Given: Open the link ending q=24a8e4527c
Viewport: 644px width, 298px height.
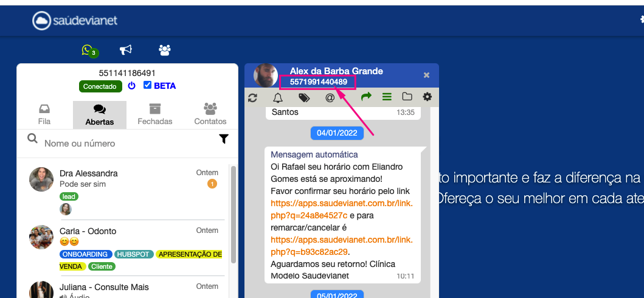Looking at the screenshot, I should pos(342,209).
